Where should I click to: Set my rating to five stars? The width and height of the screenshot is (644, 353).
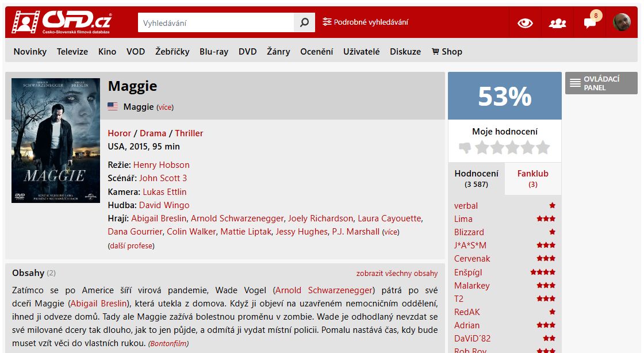(x=543, y=147)
